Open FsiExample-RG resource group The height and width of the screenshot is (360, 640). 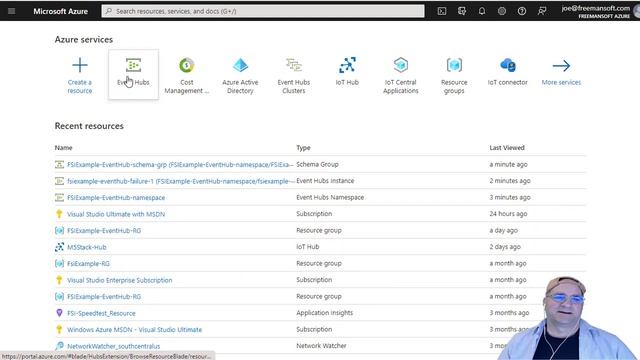(88, 264)
